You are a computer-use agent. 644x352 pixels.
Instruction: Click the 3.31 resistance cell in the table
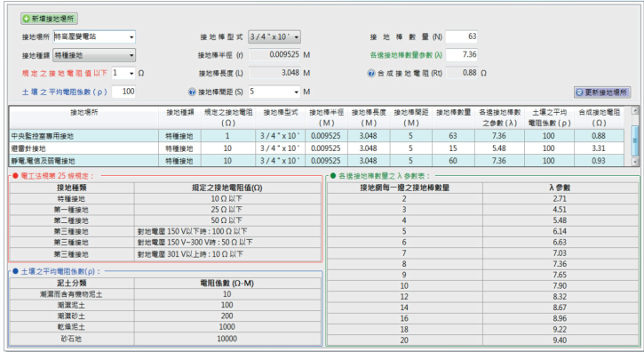(599, 148)
